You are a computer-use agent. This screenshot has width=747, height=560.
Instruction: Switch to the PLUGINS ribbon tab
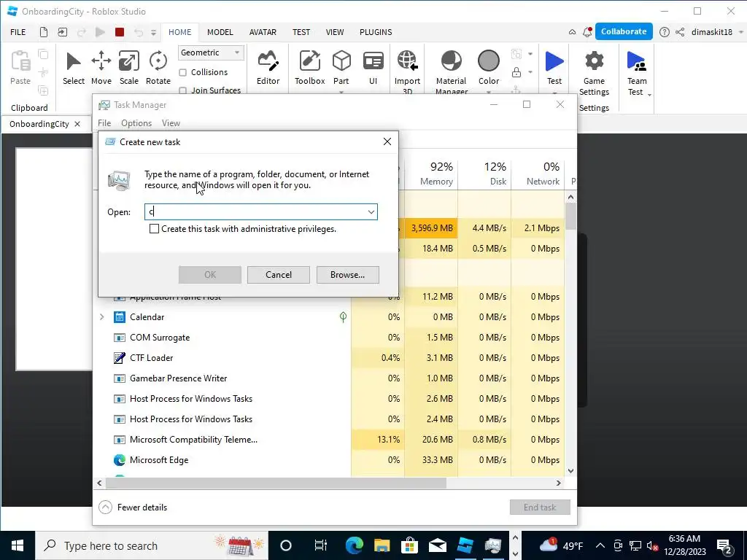(376, 32)
